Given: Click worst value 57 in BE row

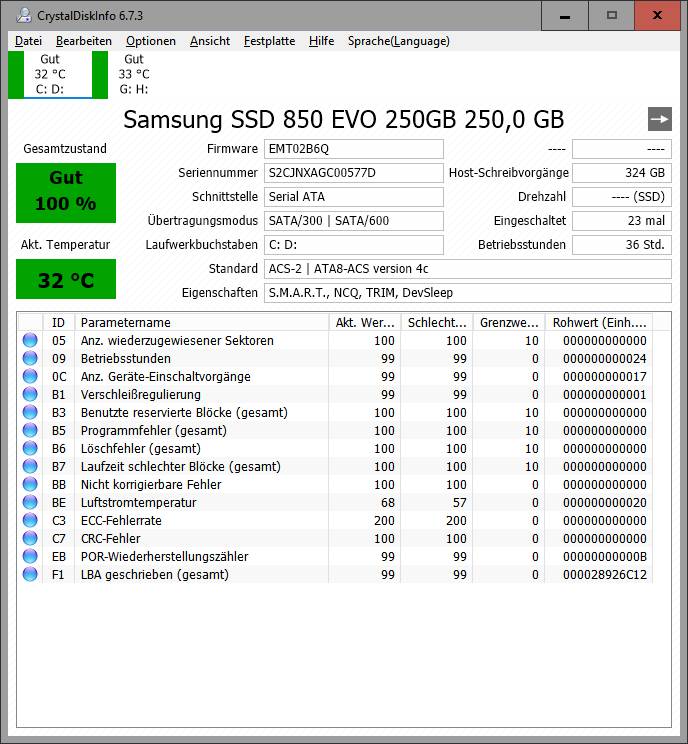Looking at the screenshot, I should coord(460,502).
